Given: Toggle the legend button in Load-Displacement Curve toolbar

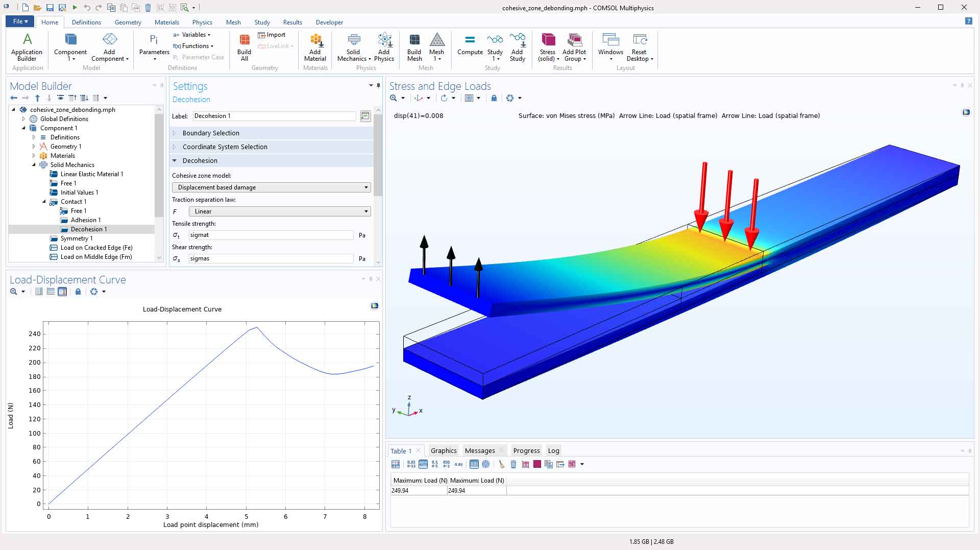Looking at the screenshot, I should (x=62, y=292).
